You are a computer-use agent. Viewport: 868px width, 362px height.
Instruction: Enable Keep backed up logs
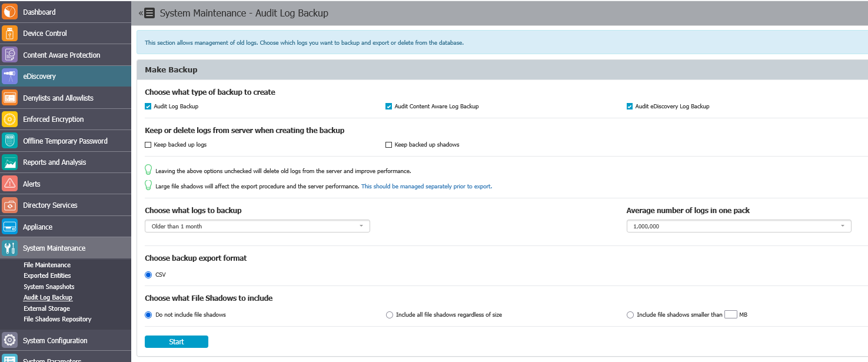pyautogui.click(x=148, y=144)
